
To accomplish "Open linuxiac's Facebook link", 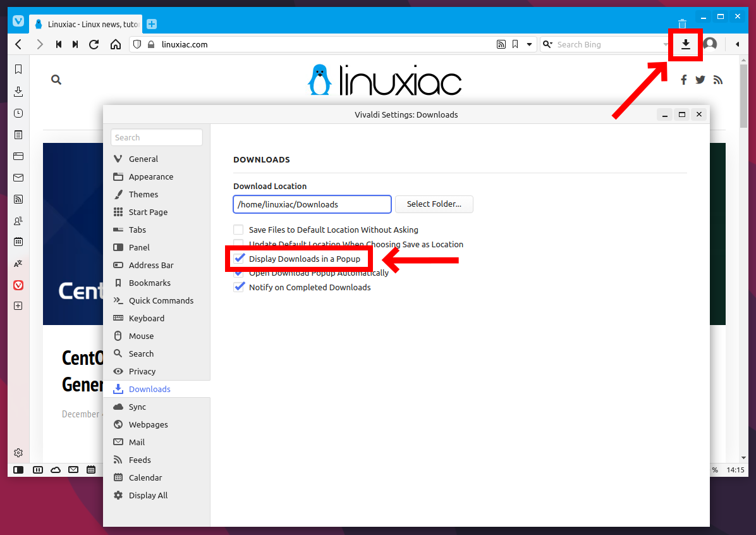I will click(684, 80).
